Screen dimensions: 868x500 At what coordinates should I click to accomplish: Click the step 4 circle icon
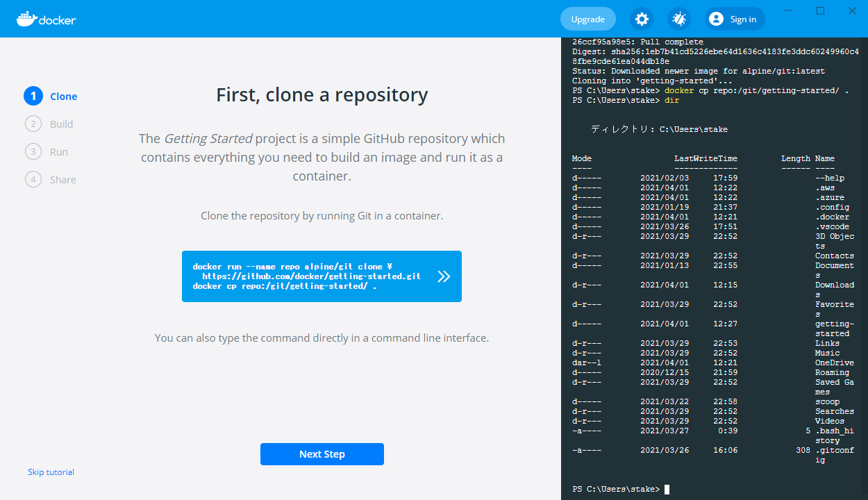coord(33,179)
